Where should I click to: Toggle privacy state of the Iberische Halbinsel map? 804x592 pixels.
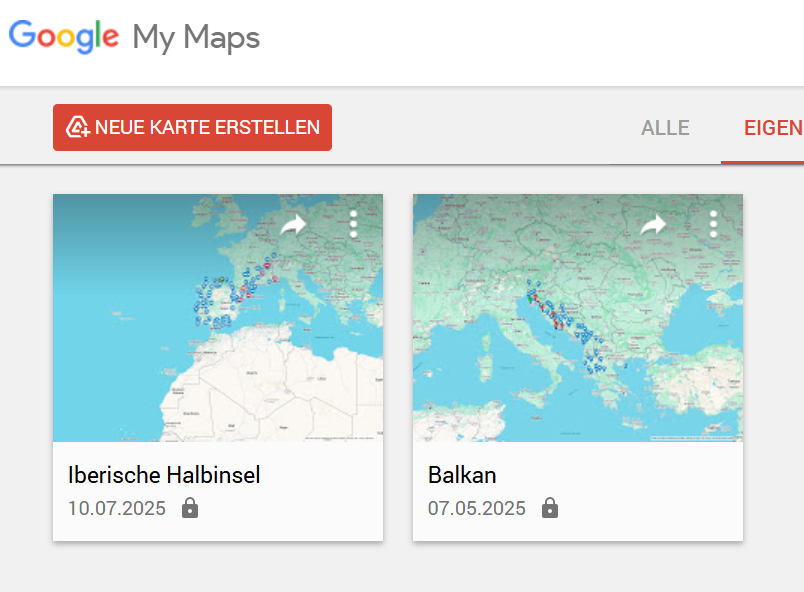tap(190, 508)
